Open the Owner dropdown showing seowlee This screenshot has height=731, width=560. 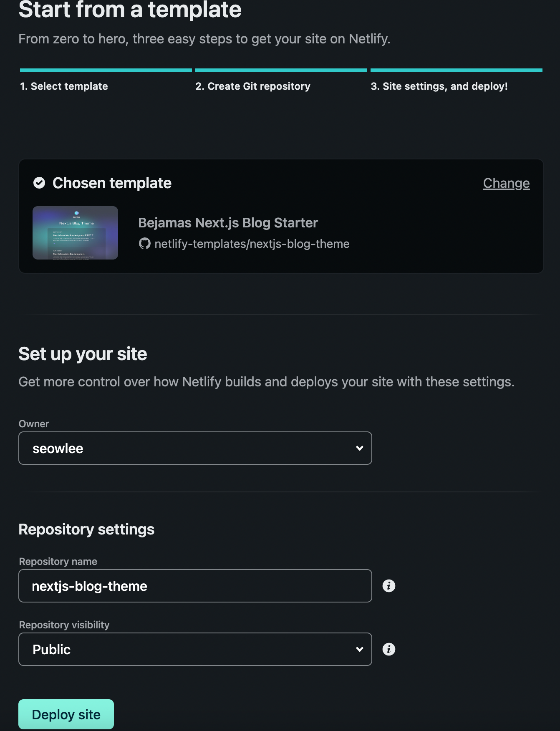(x=195, y=448)
